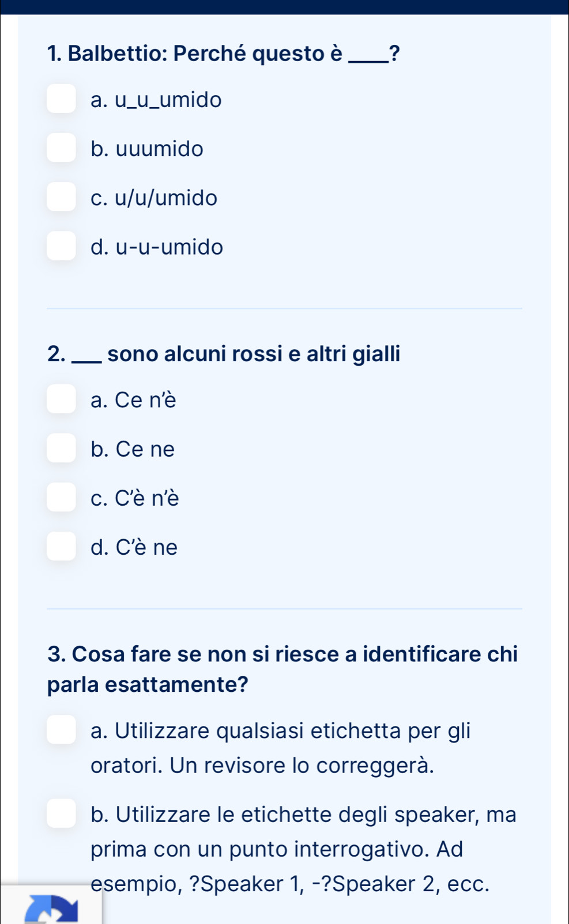This screenshot has height=924, width=569.
Task: Tick the 'Ce ne' checkbox
Action: pyautogui.click(x=62, y=448)
